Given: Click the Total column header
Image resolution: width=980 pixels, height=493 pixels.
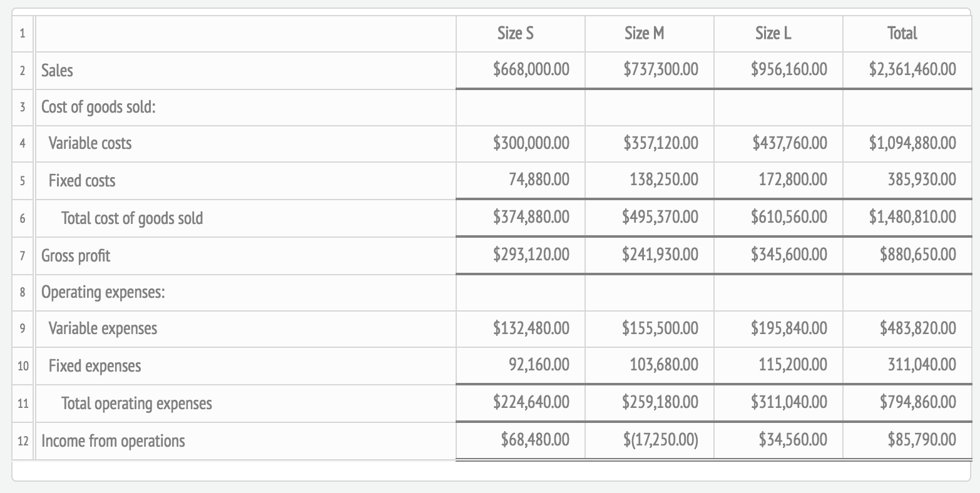Looking at the screenshot, I should point(902,33).
